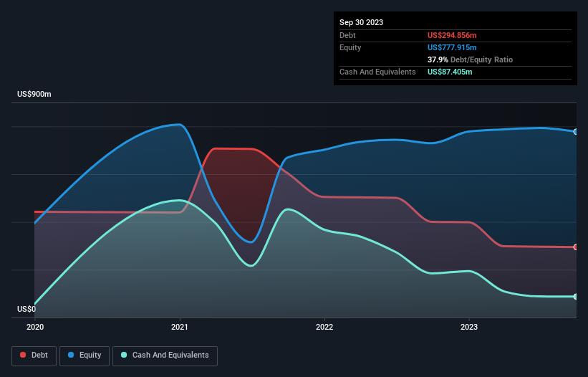588x377 pixels.
Task: Click the US$777.915m equity value
Action: pyautogui.click(x=452, y=47)
